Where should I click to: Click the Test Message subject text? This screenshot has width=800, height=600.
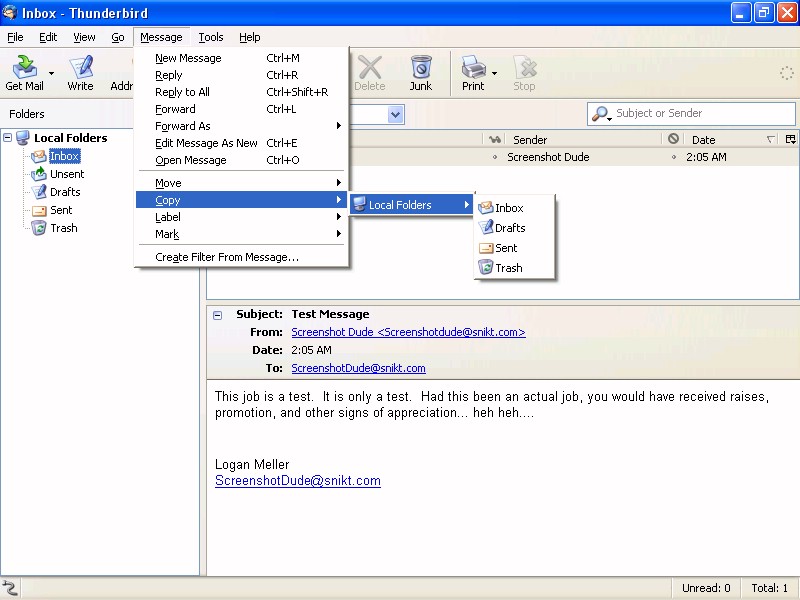[x=330, y=314]
